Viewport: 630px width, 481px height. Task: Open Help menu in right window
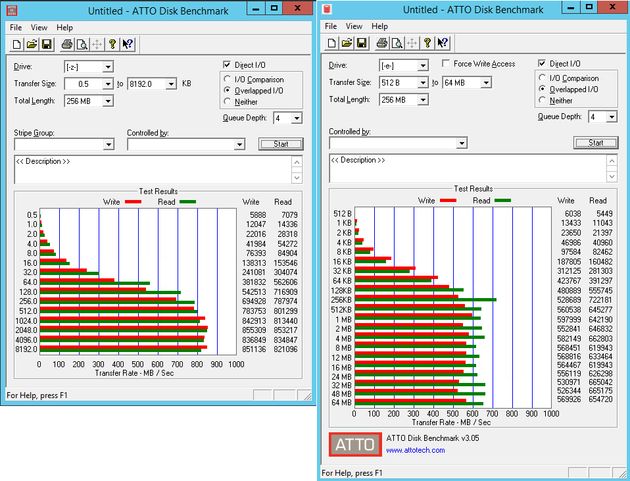pyautogui.click(x=379, y=26)
